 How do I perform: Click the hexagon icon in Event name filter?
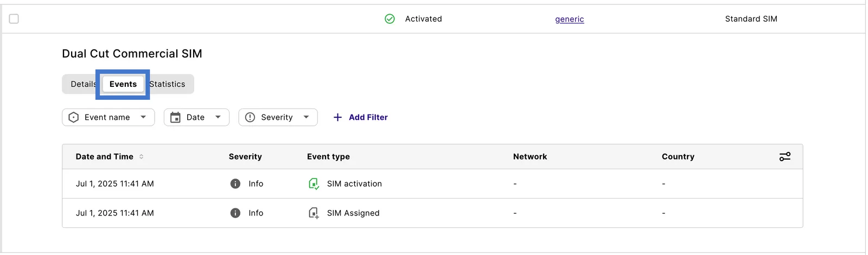(x=74, y=117)
